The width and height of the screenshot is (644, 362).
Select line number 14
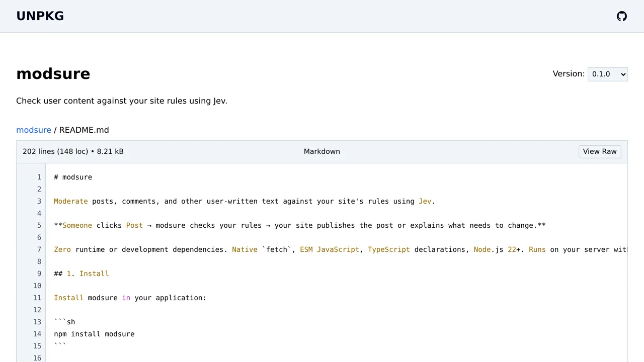click(x=37, y=334)
